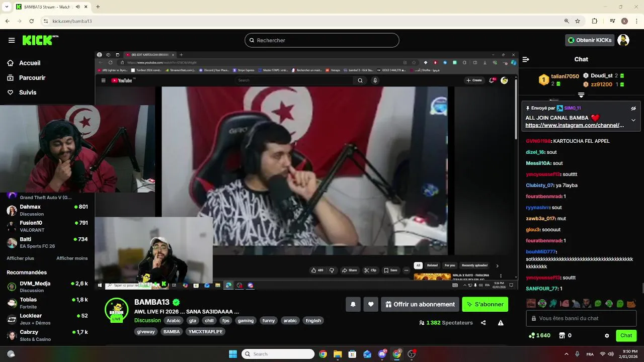Select the first emote in emote row
This screenshot has height=362, width=644.
(531, 303)
